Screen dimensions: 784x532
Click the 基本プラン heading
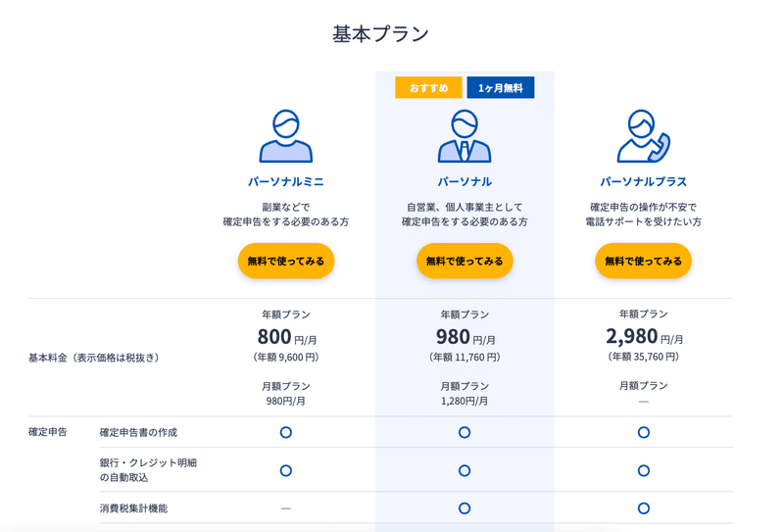coord(380,34)
